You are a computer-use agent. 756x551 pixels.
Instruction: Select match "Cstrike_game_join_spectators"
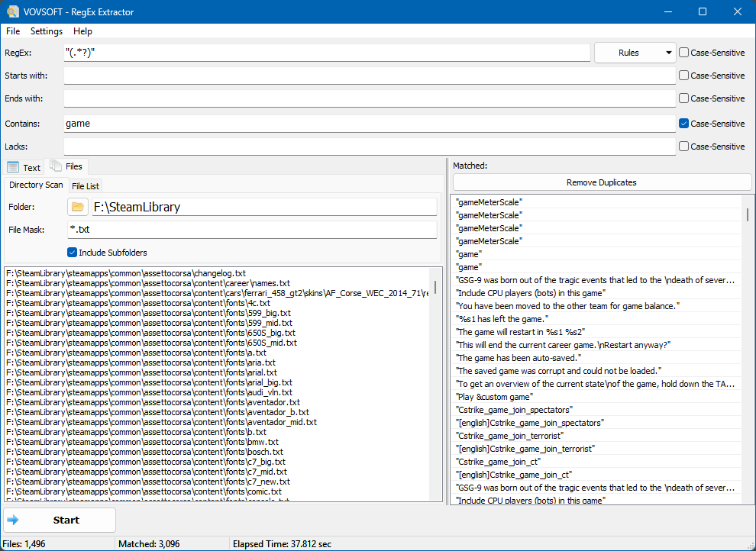[x=514, y=410]
